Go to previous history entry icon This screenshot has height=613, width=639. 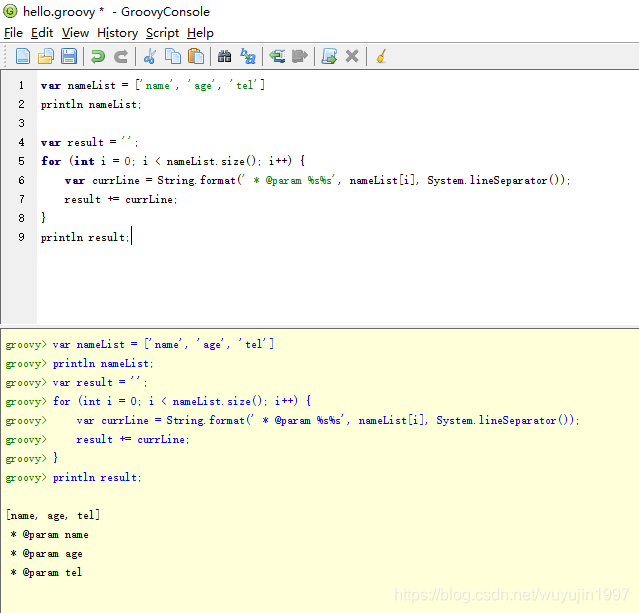[277, 56]
